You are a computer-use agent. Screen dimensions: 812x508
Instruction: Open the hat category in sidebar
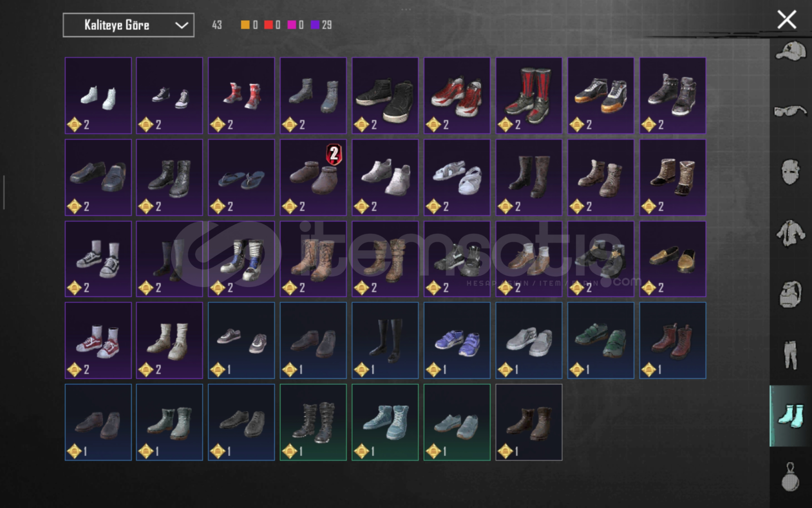(790, 51)
